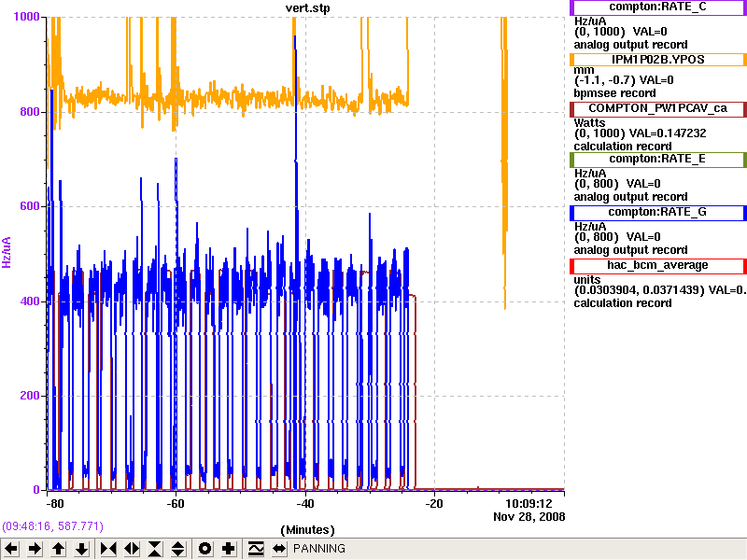
Task: Click the 'mm' unit label under IPM1P02B.YPOS
Action: (x=584, y=71)
